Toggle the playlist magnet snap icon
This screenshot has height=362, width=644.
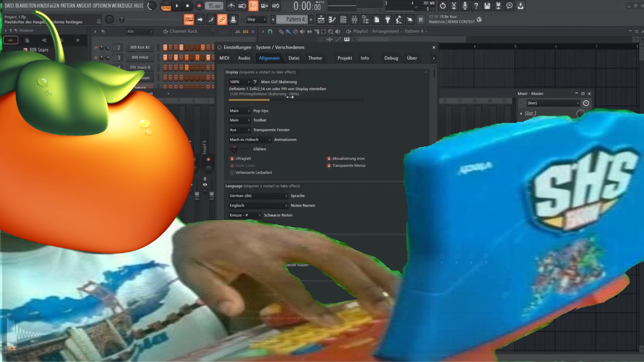tap(270, 31)
